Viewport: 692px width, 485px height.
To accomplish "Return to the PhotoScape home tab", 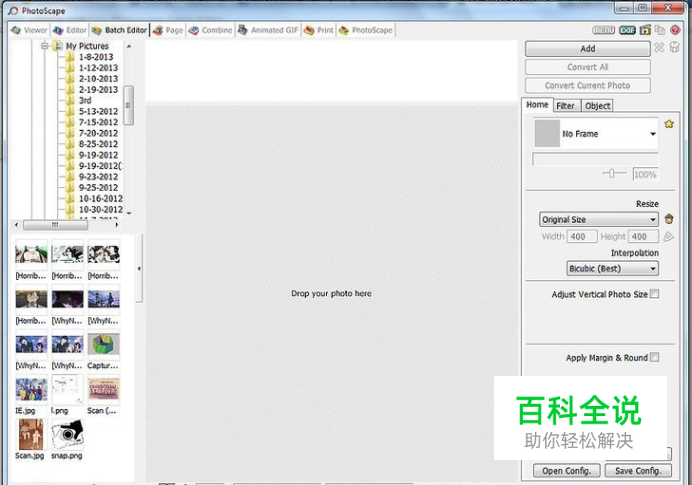I will pos(365,30).
